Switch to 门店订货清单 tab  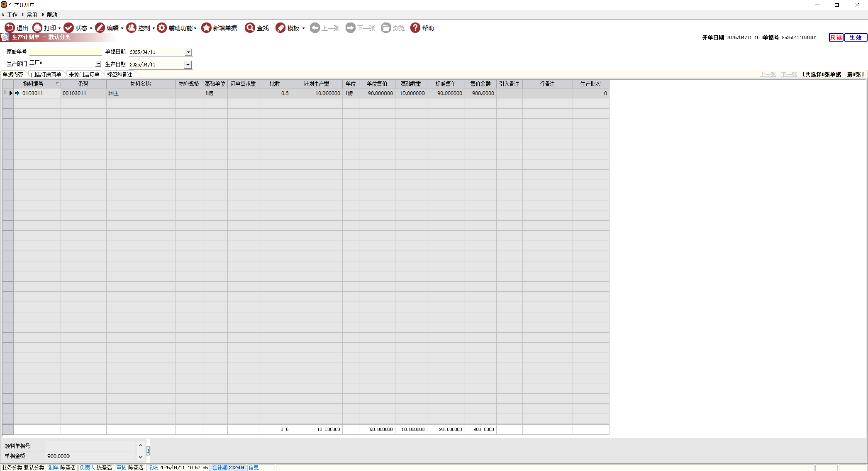(46, 74)
